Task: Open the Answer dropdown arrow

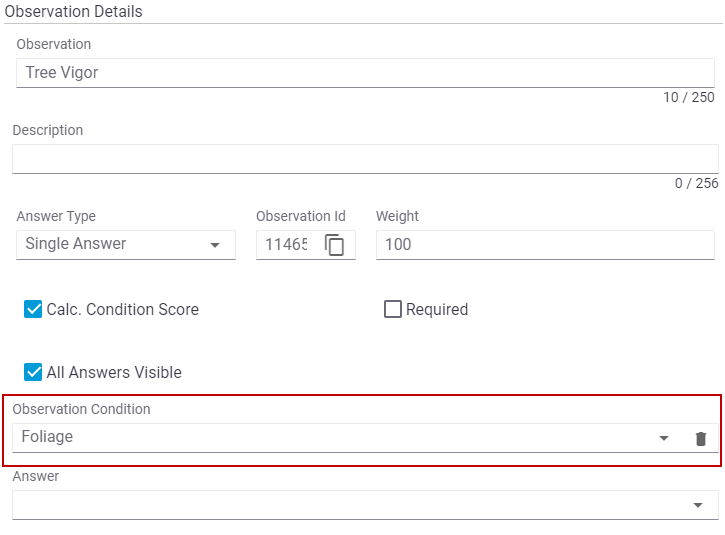Action: click(x=698, y=506)
